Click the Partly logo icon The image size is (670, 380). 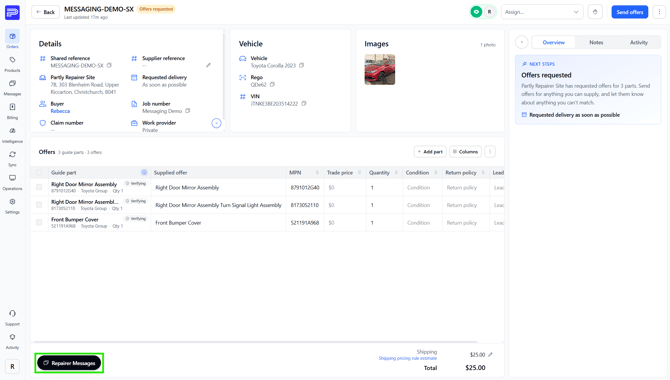point(12,12)
